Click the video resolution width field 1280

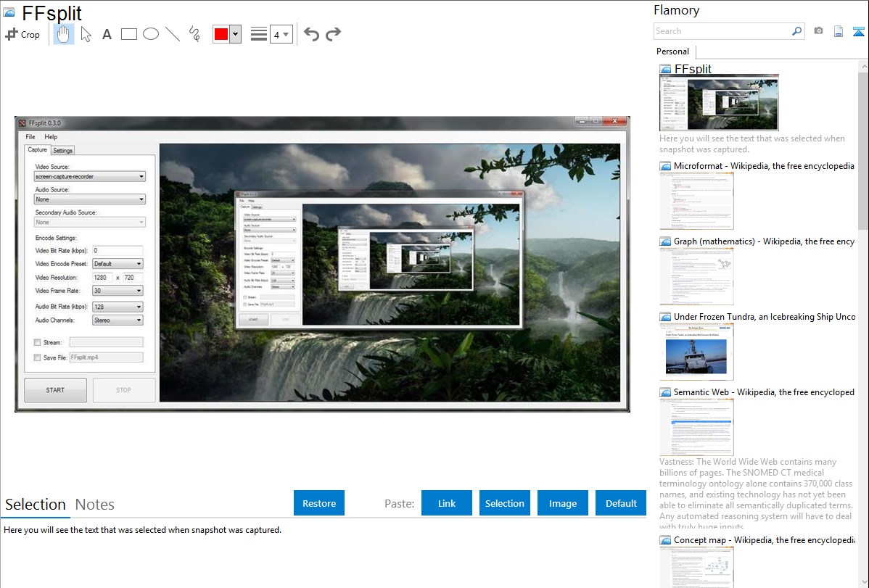[x=102, y=277]
